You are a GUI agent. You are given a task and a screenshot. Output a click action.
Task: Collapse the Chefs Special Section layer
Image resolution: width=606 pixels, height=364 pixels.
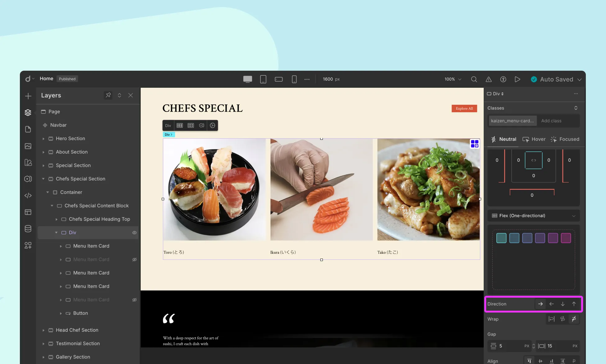[43, 179]
